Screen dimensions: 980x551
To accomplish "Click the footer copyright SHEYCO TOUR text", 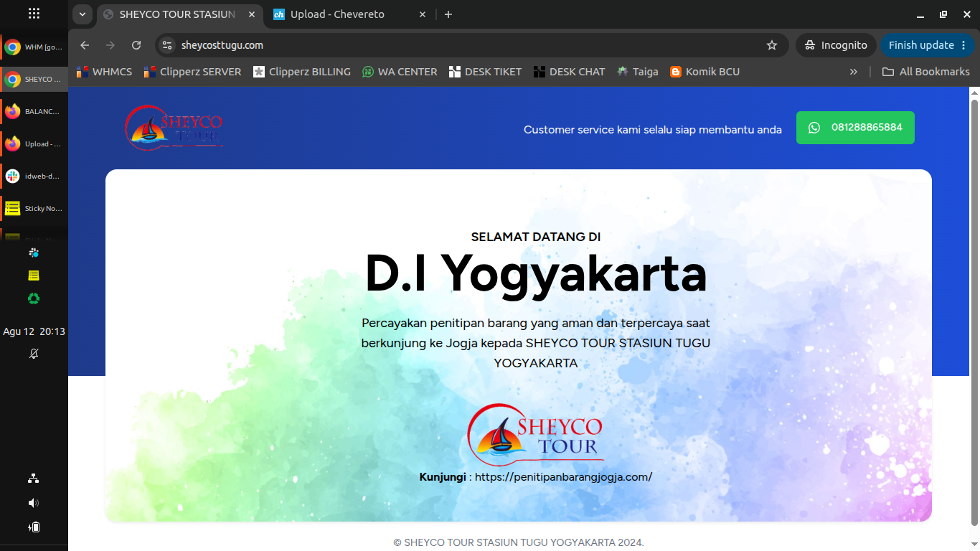I will (519, 542).
